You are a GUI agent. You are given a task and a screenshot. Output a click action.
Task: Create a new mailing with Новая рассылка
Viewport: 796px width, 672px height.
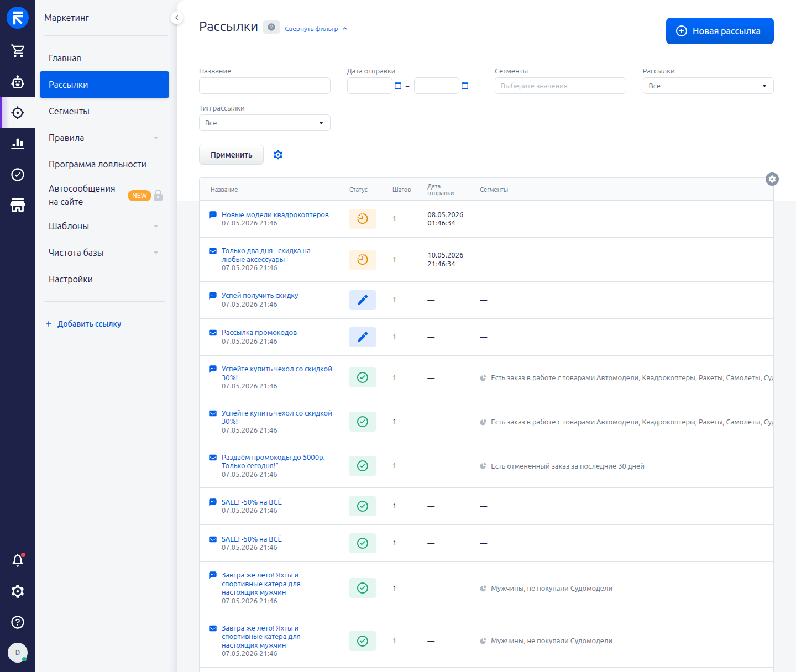(x=720, y=31)
